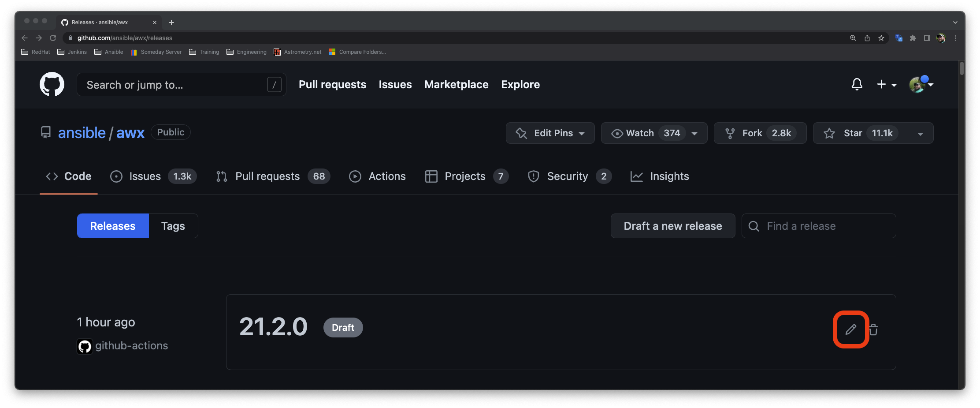The image size is (980, 408).
Task: Open notifications via the bell icon
Action: (x=857, y=84)
